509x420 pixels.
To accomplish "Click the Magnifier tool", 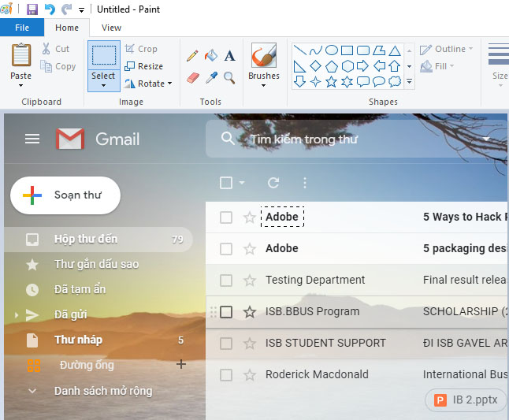I will point(229,77).
